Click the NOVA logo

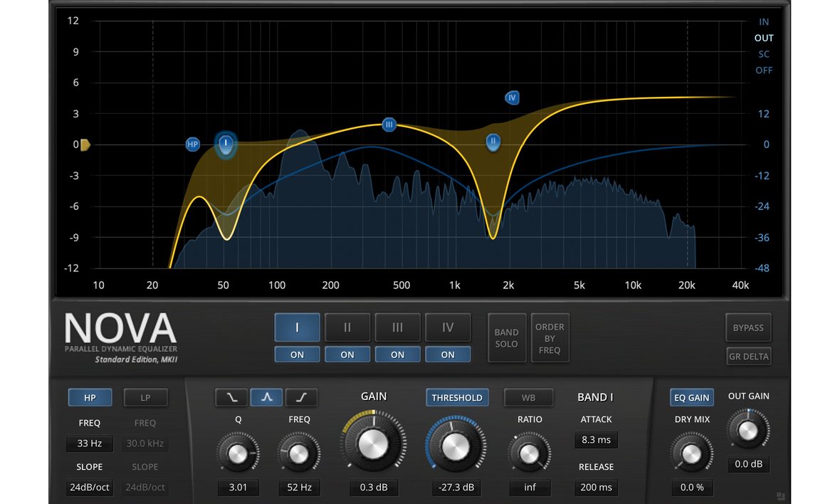120,328
